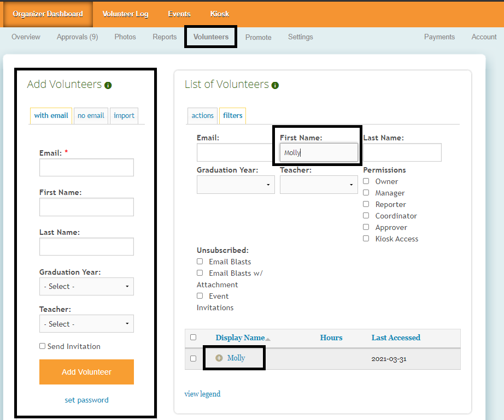Screen dimensions: 504x420
Task: Open Teacher filter dropdown
Action: 319,185
